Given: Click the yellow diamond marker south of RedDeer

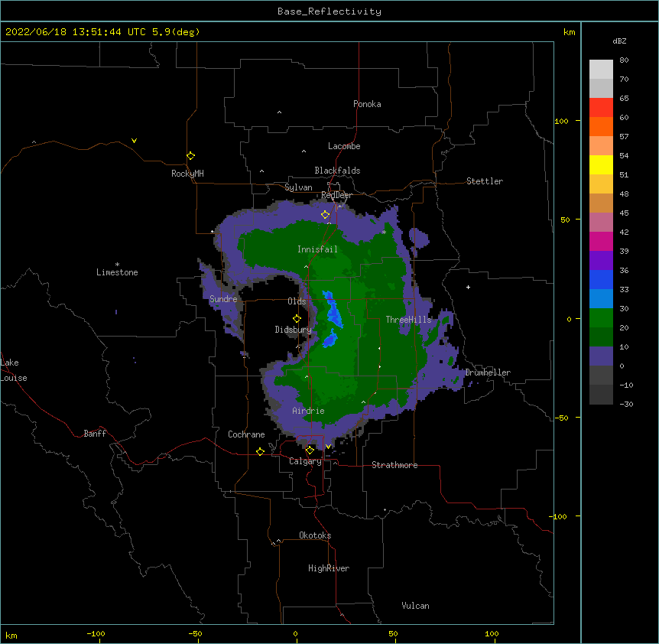Looking at the screenshot, I should point(325,214).
